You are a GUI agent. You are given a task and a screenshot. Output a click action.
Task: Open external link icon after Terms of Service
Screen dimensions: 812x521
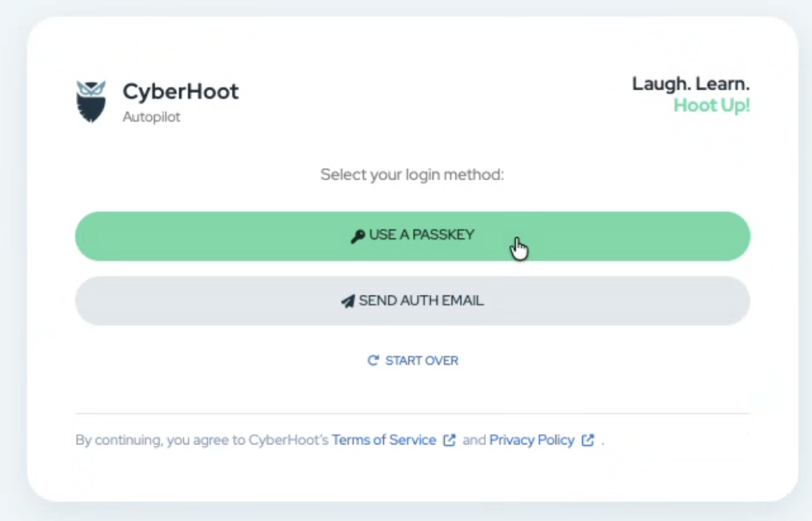click(450, 440)
